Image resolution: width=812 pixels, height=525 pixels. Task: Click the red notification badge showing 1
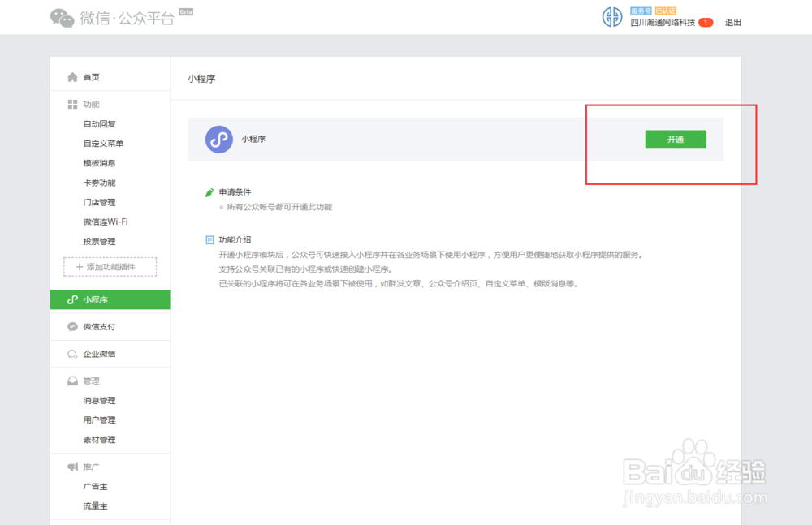point(706,22)
